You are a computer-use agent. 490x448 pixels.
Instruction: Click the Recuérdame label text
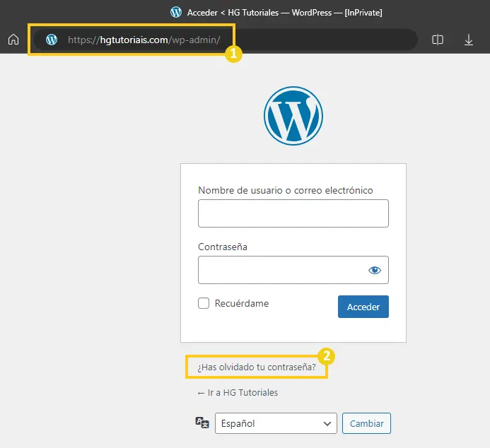(x=242, y=303)
